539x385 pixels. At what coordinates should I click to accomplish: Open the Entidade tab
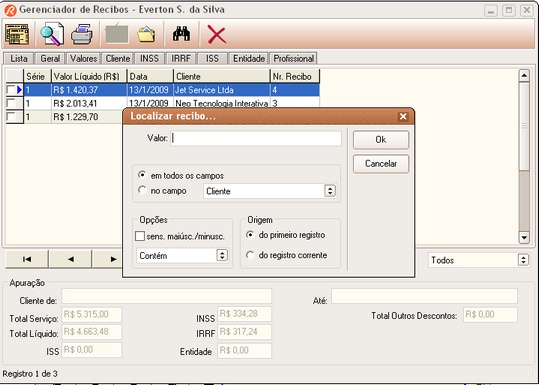pos(249,58)
